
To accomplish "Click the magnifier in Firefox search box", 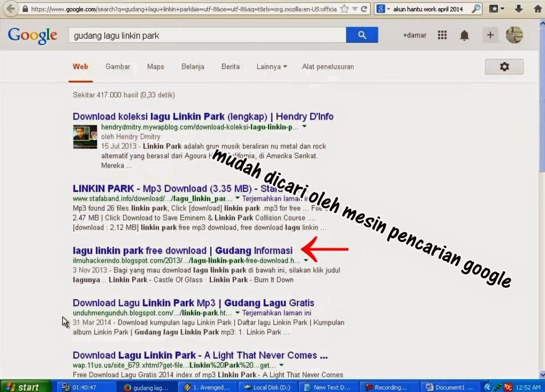I will [x=476, y=9].
